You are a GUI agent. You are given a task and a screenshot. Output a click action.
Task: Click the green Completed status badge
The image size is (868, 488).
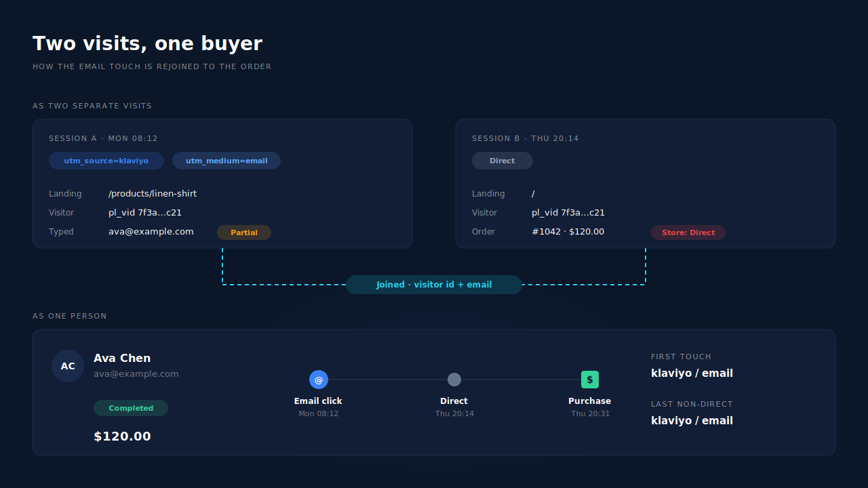(x=131, y=408)
